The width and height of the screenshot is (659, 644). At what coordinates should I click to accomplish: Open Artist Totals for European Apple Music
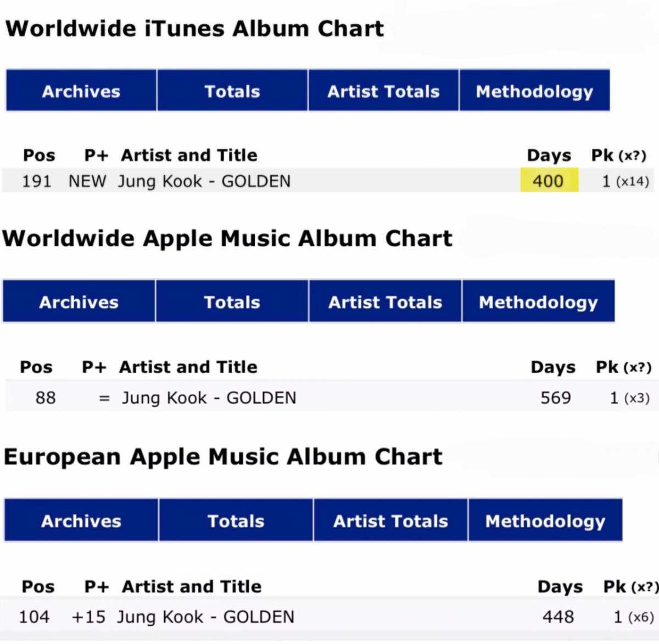pos(390,521)
